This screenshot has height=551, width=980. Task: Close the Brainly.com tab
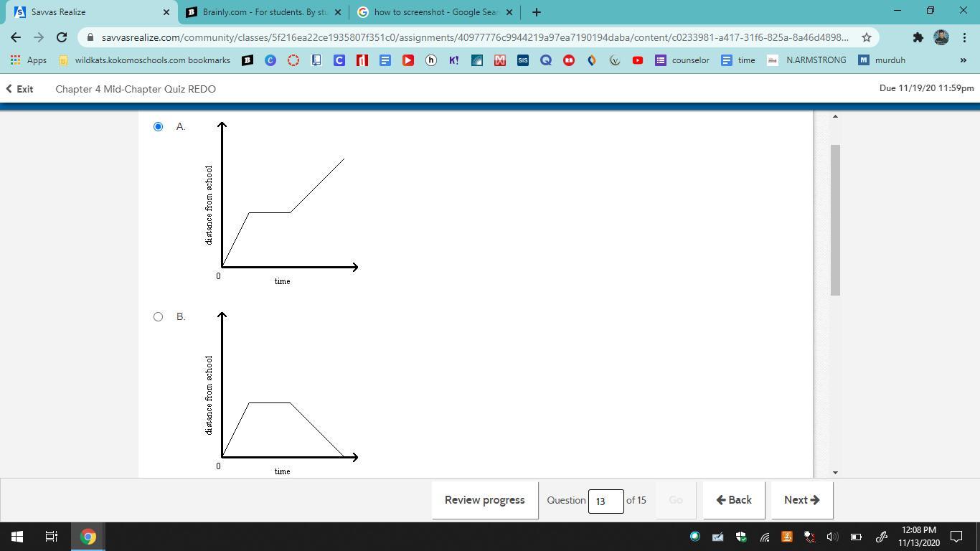coord(338,12)
